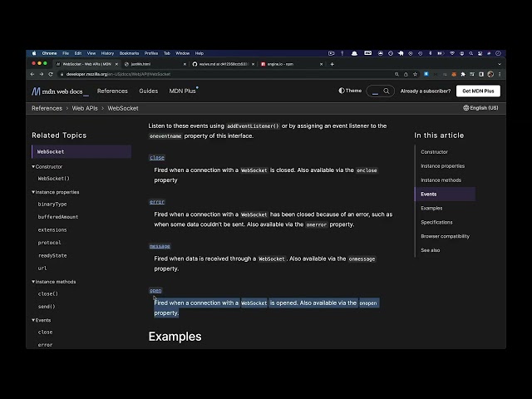
Task: Click the browser address bar URL
Action: (x=118, y=74)
